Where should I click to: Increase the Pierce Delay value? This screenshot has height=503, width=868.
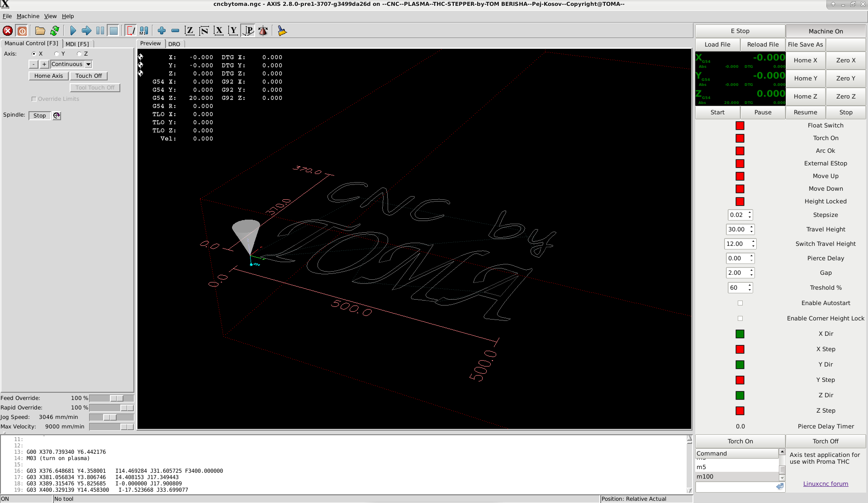coord(751,256)
